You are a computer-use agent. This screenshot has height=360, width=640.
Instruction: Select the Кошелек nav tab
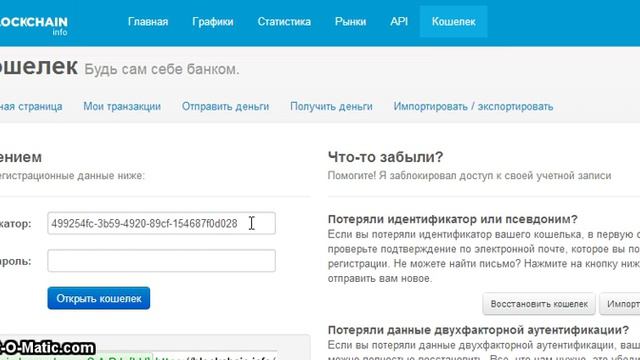pyautogui.click(x=453, y=22)
